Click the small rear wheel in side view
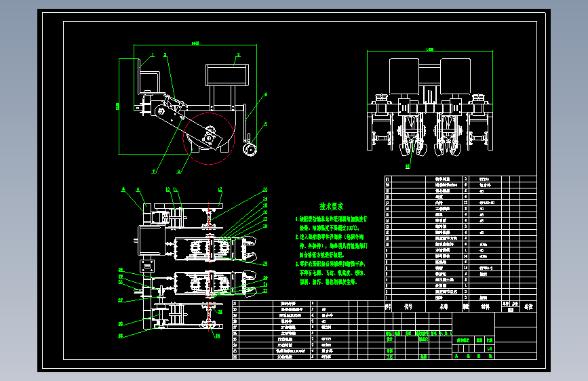The width and height of the screenshot is (588, 381). tap(250, 150)
